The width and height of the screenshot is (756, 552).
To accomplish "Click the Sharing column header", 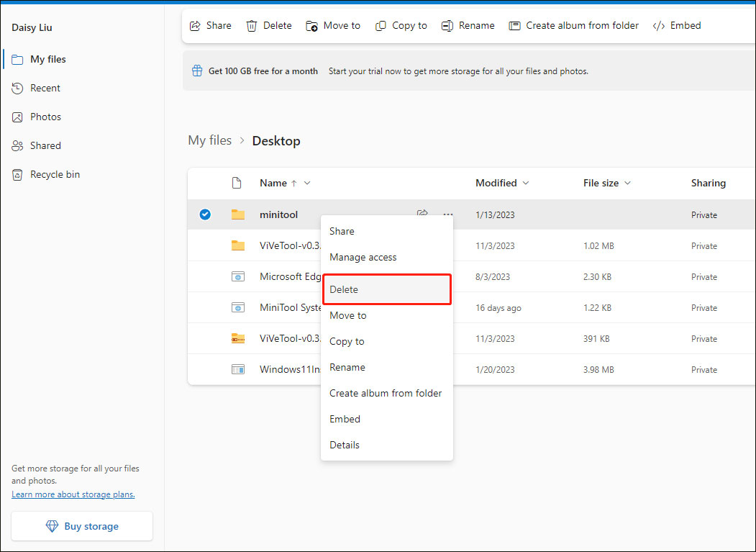I will (x=709, y=183).
